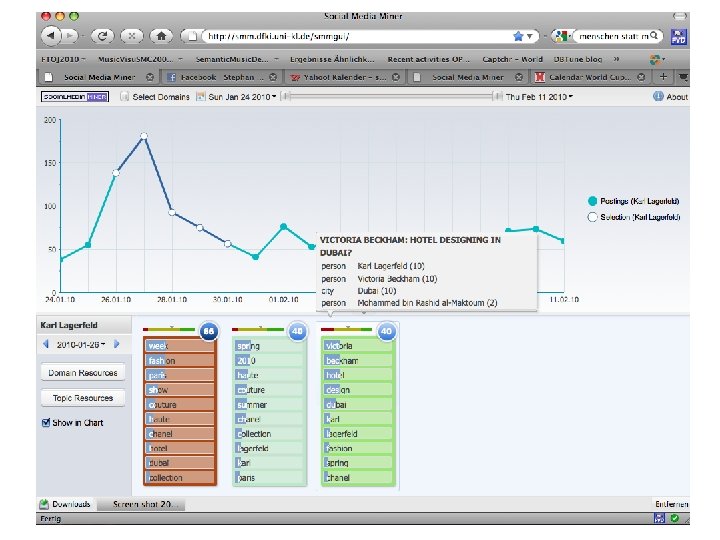Open the Sun Jan 24 2010 date dropdown

tap(242, 96)
